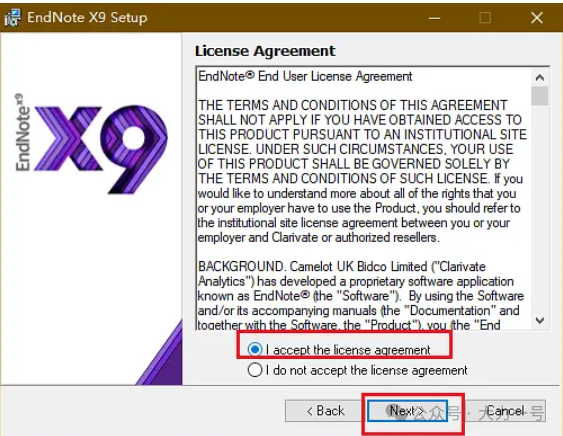This screenshot has width=563, height=436.
Task: Click the 'End User License Agreement' title line
Action: [x=305, y=76]
